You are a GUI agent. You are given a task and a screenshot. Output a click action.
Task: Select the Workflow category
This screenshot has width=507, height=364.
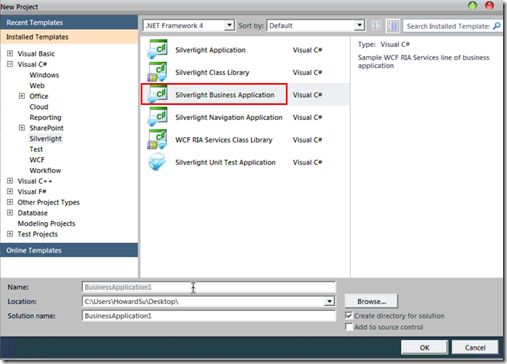click(45, 171)
